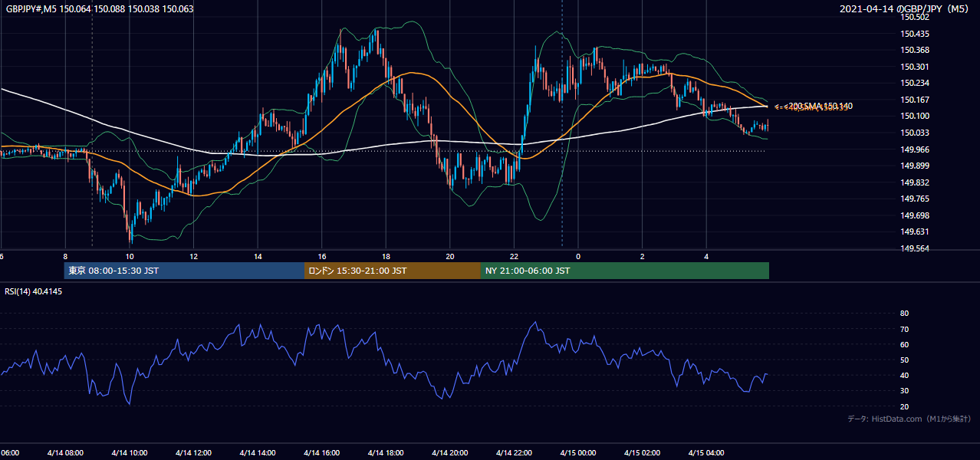Click price axis label 150.167

click(915, 100)
